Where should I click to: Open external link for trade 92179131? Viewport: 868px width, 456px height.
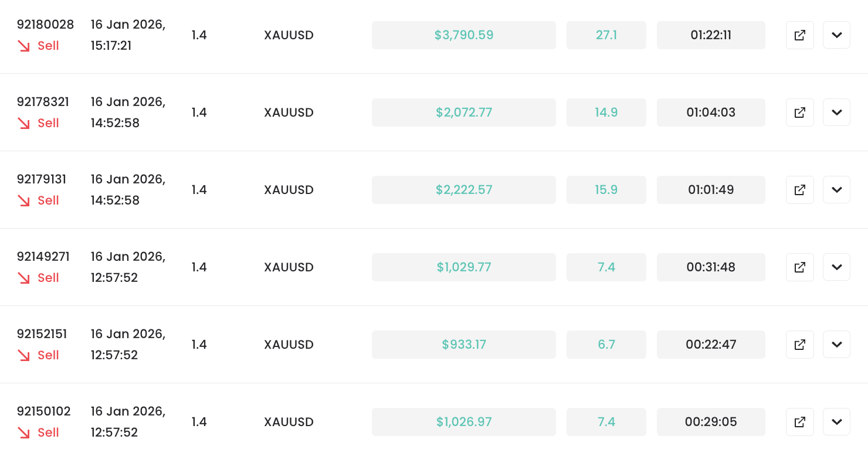tap(799, 190)
